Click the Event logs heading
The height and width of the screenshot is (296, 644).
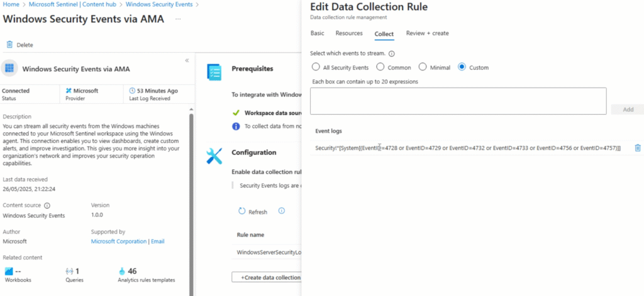coord(328,131)
